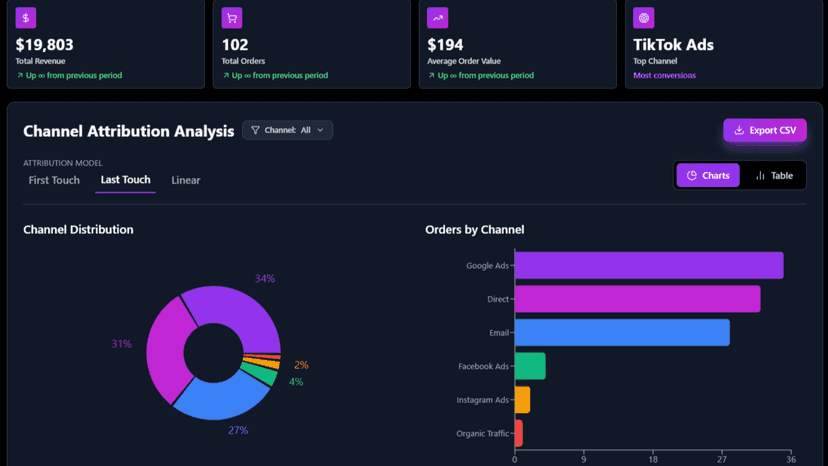Click the bar chart icon in Table toggle
Screen dimensions: 828x466
click(760, 175)
